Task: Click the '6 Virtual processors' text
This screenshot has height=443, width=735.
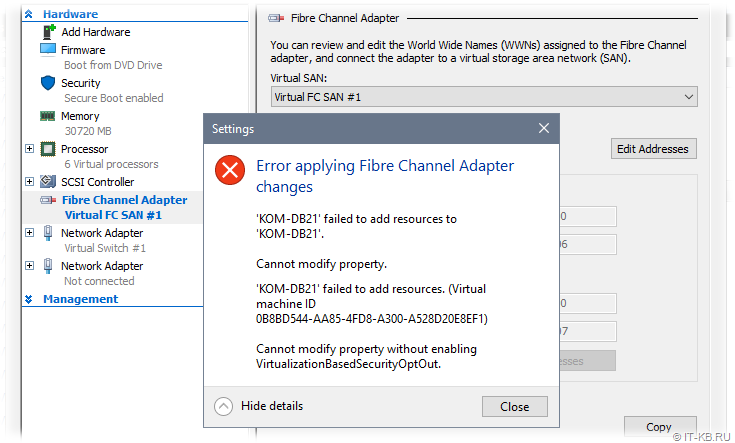Action: 111,164
